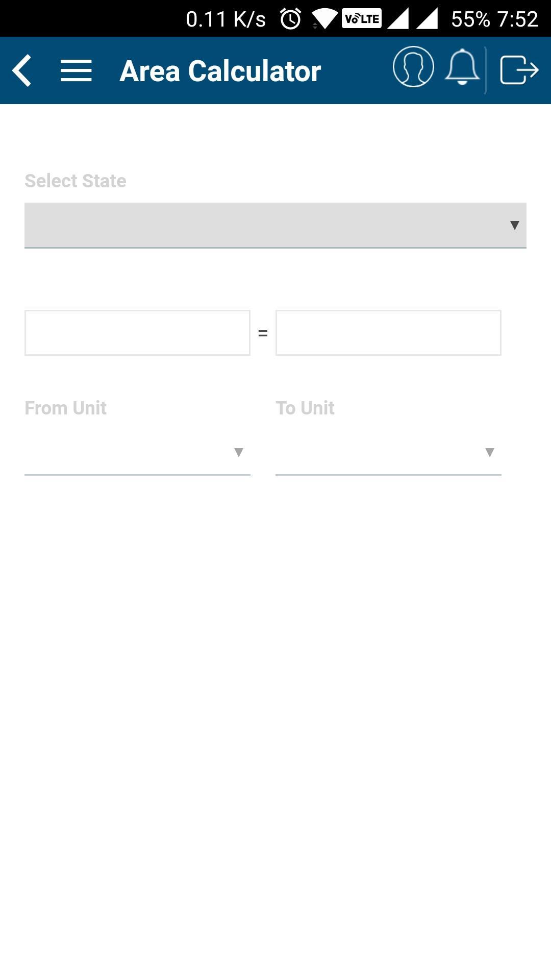Focus the result box right of equals sign
The height and width of the screenshot is (980, 551).
pyautogui.click(x=388, y=333)
